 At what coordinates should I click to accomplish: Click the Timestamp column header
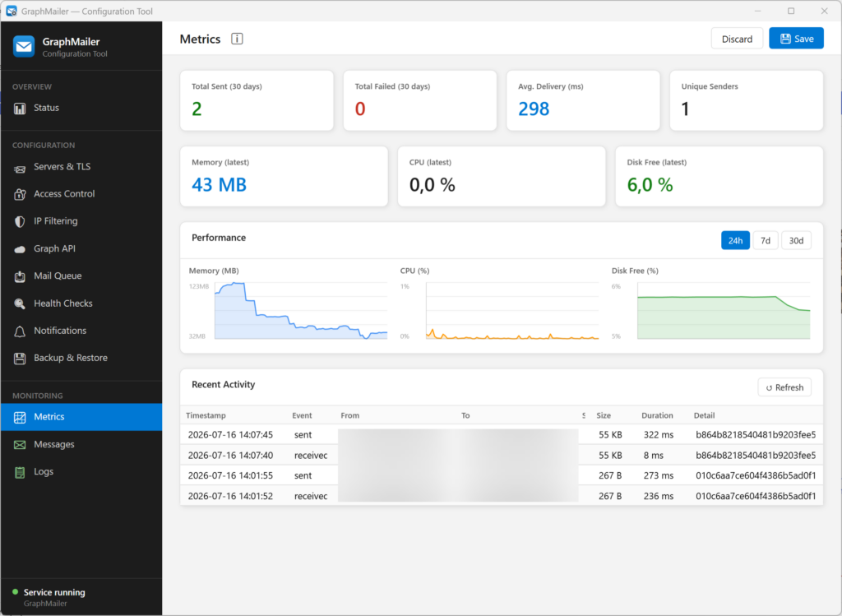(206, 415)
